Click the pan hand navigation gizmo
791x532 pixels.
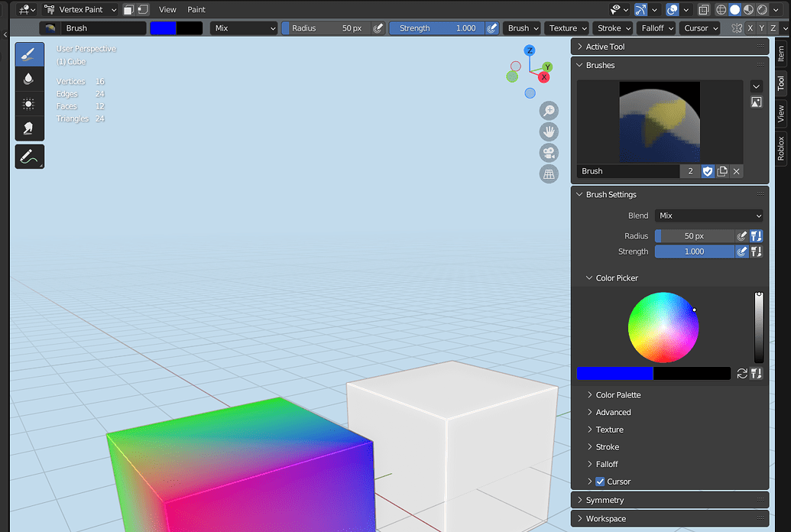point(549,131)
